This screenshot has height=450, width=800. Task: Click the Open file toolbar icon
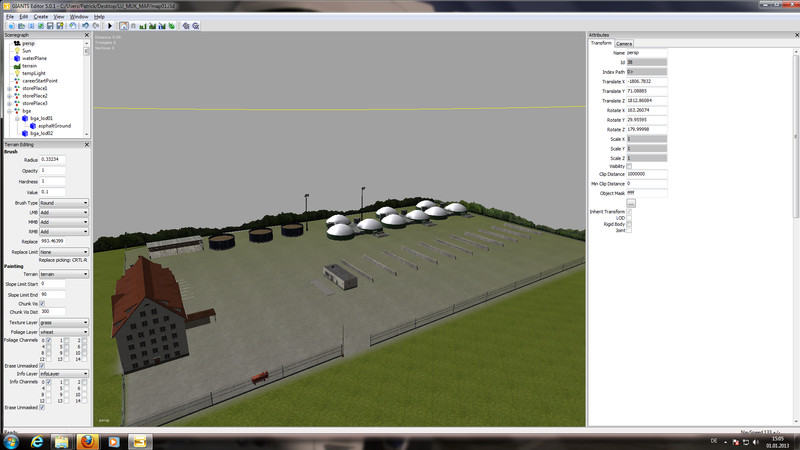tap(21, 26)
